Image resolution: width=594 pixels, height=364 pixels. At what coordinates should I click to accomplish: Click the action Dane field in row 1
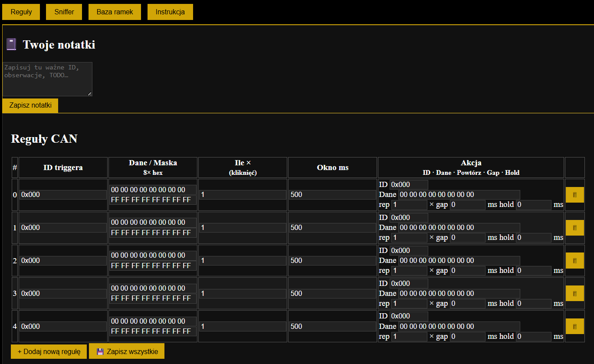459,228
